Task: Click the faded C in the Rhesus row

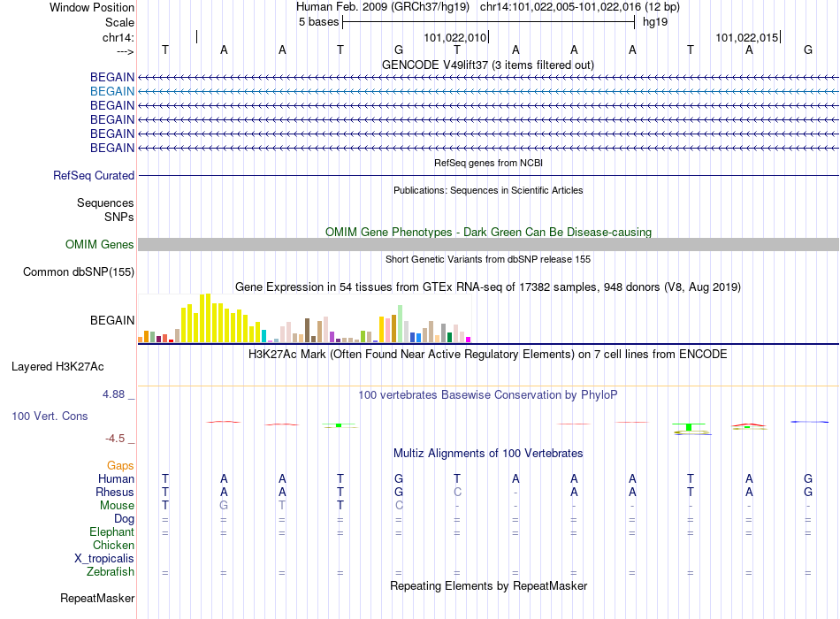Action: (457, 492)
